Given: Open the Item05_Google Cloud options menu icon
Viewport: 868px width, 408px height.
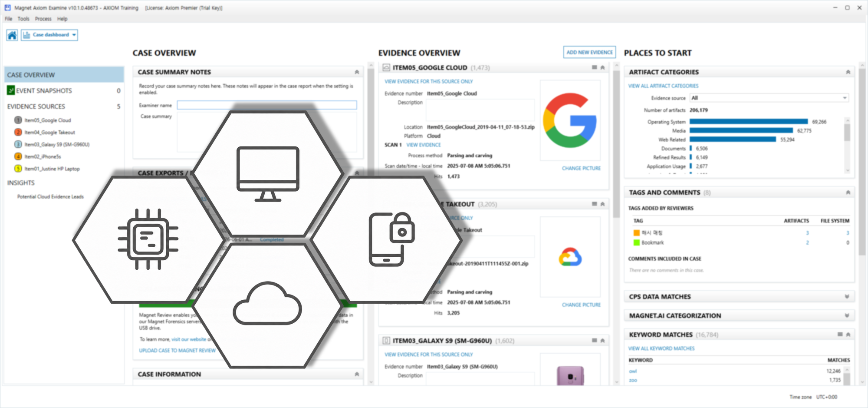Looking at the screenshot, I should coord(595,67).
